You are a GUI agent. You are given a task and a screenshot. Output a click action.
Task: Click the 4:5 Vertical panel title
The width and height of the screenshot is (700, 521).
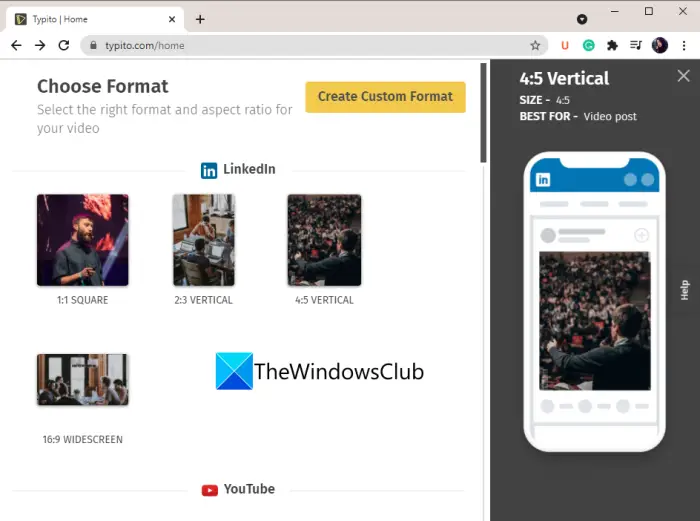click(x=564, y=79)
